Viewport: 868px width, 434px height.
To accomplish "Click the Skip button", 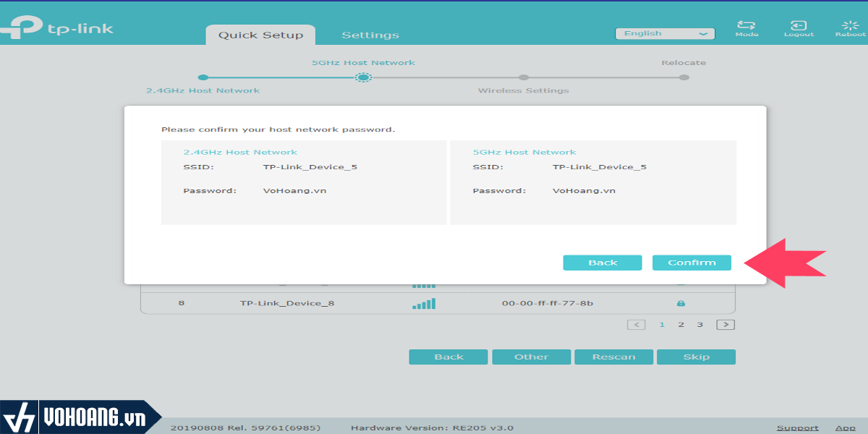I will [x=697, y=357].
